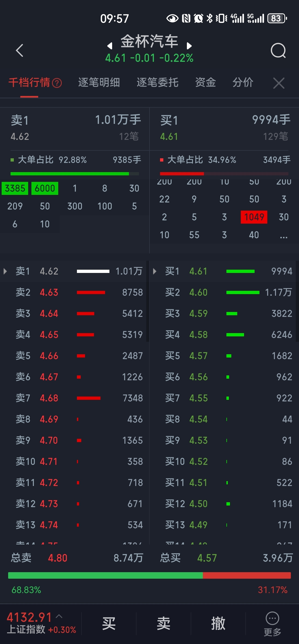Switch to the 逐笔明细 tab
Screen dimensions: 299x644
(99, 82)
